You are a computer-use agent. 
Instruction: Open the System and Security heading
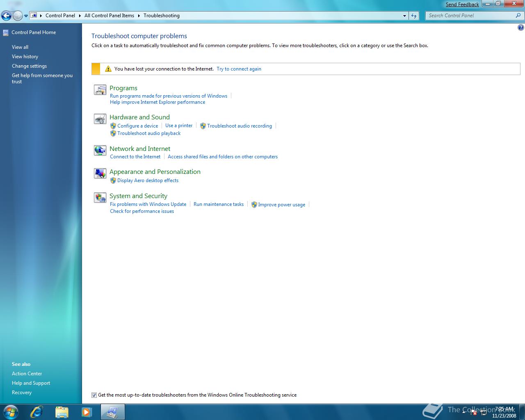[x=138, y=196]
